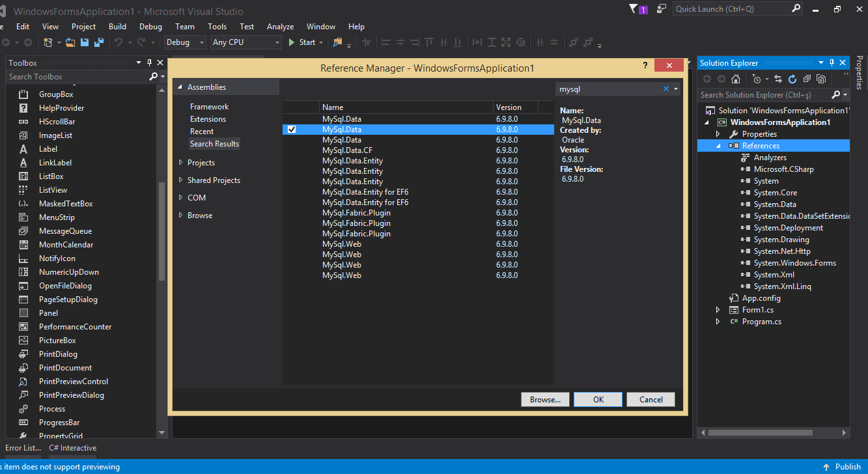Open the View menu

tap(50, 27)
